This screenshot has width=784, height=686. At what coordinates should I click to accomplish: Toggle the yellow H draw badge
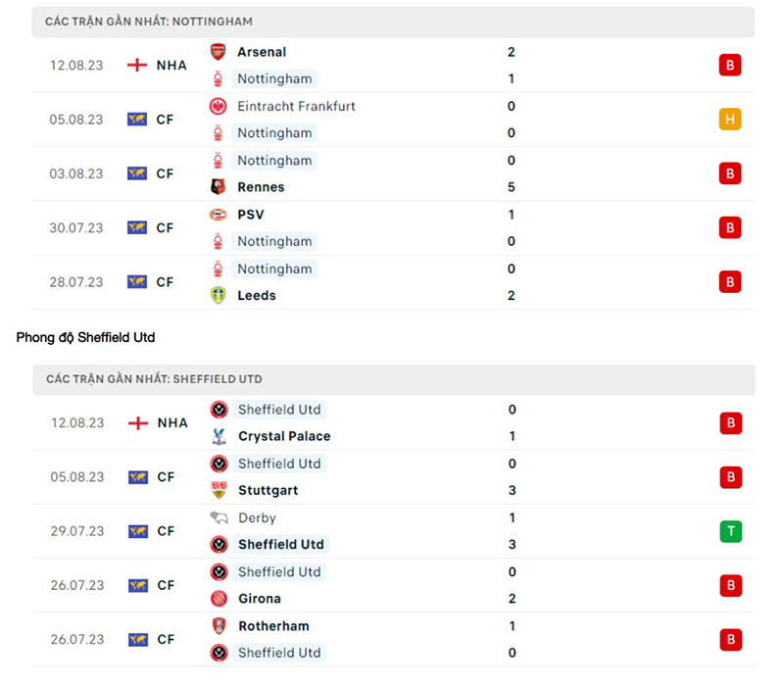pyautogui.click(x=730, y=119)
